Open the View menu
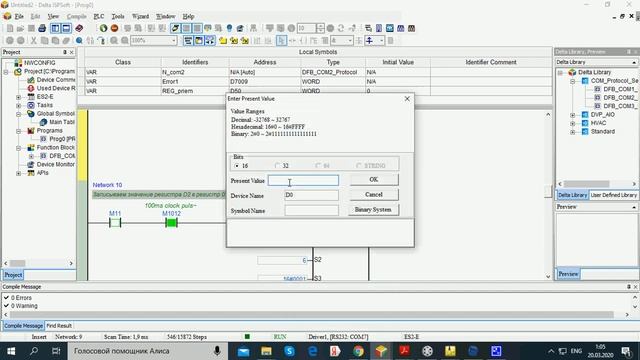The image size is (640, 360). pos(53,16)
